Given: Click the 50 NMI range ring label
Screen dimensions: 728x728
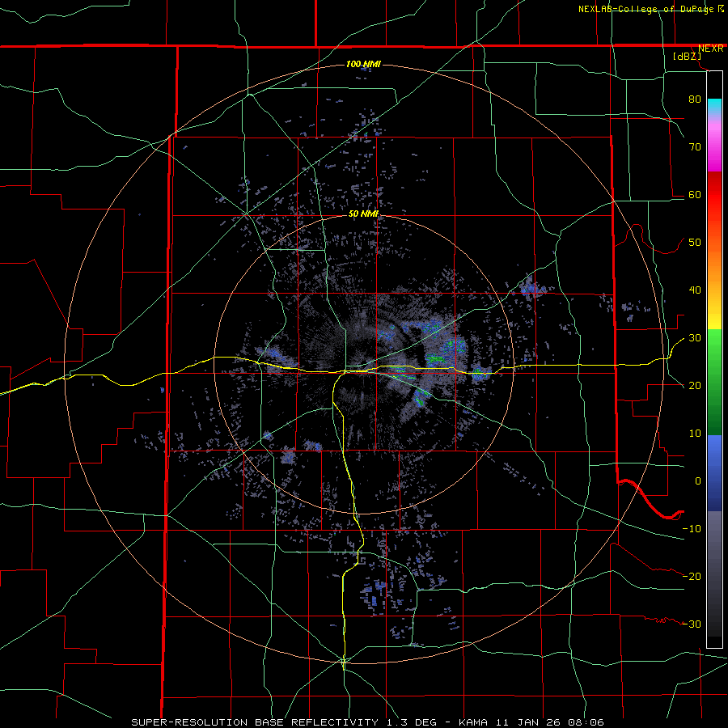Looking at the screenshot, I should 363,214.
